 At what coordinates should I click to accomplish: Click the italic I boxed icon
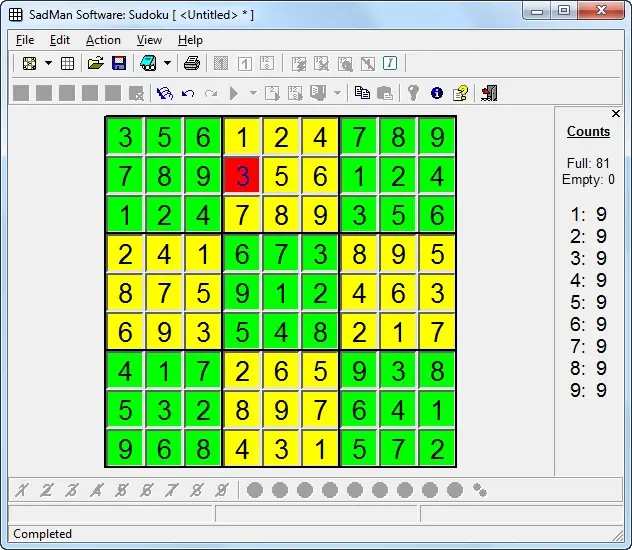coord(390,63)
